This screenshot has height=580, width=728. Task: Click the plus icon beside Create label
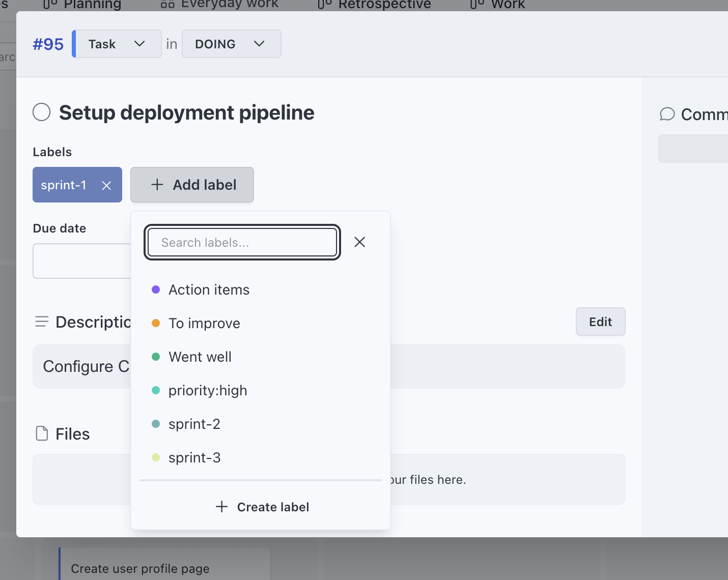[221, 507]
